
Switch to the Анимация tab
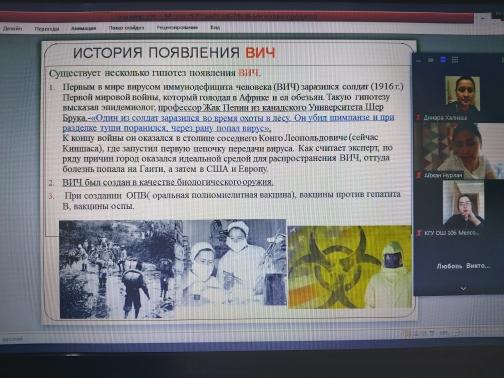(83, 28)
